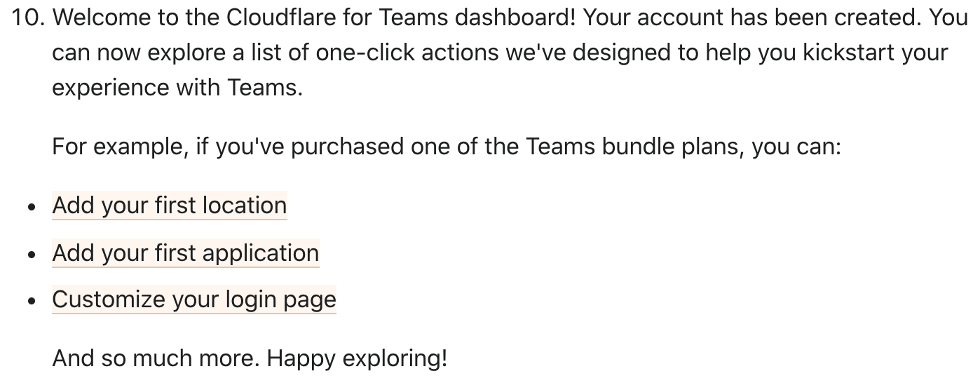Open the "Add your first location" link
This screenshot has height=376, width=980.
[x=170, y=206]
